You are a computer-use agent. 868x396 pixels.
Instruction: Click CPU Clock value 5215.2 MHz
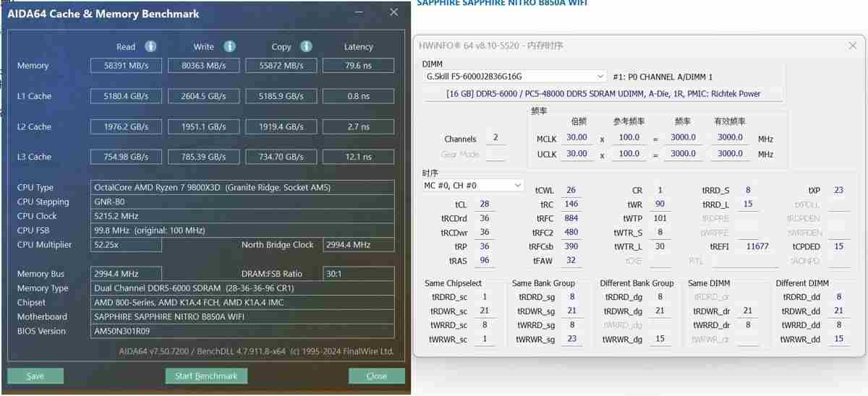(242, 216)
